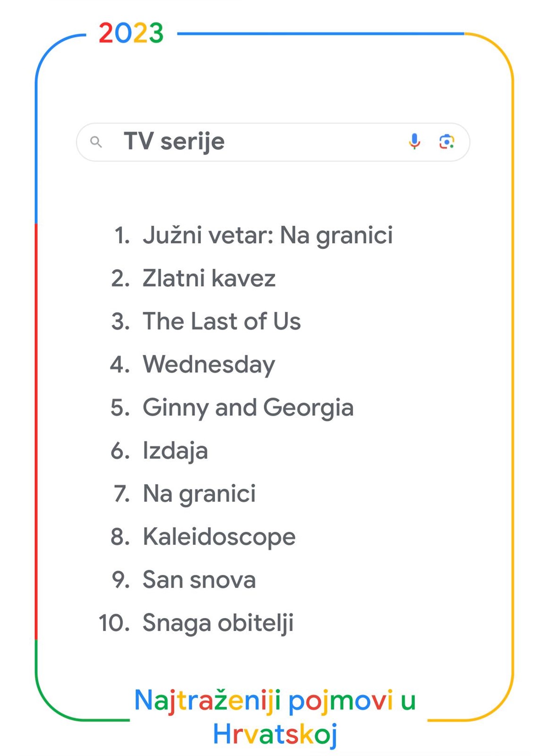This screenshot has width=550, height=756.
Task: Open Google Lens camera icon
Action: [447, 141]
